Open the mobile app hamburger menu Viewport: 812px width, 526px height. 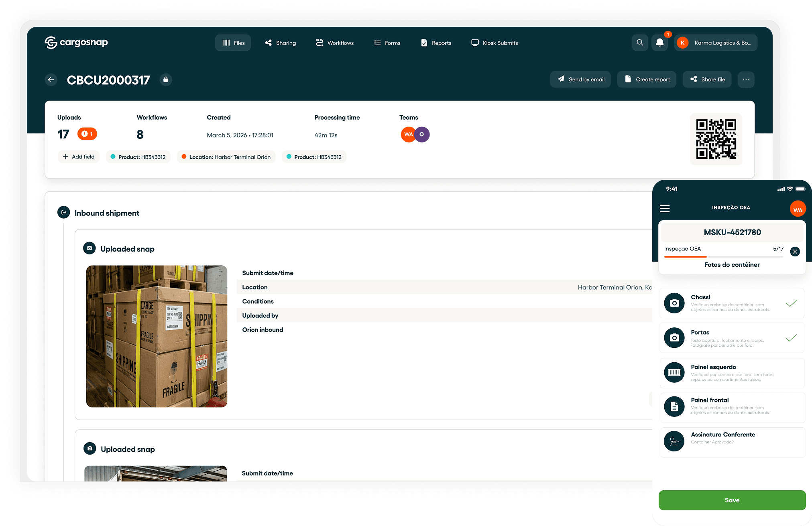click(x=665, y=208)
